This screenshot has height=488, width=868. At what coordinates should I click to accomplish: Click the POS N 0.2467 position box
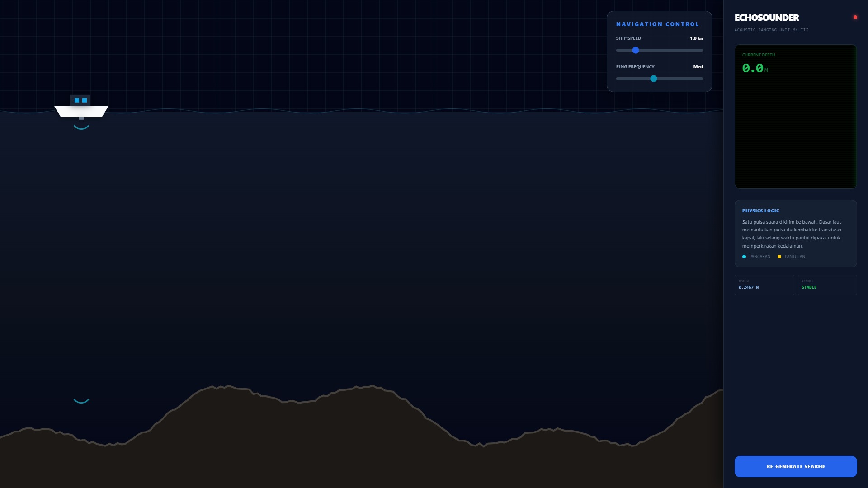coord(764,285)
